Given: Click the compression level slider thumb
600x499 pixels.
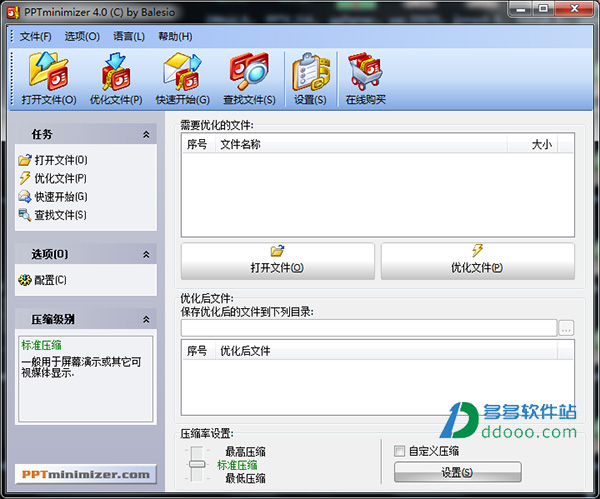Looking at the screenshot, I should [197, 465].
